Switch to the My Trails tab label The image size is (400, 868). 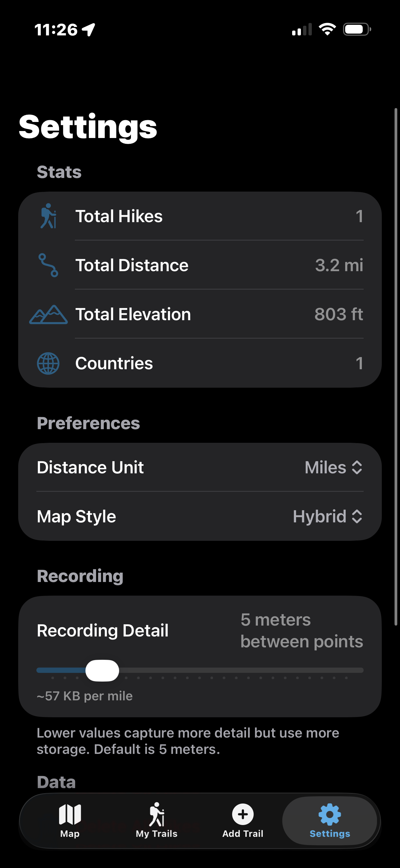156,833
